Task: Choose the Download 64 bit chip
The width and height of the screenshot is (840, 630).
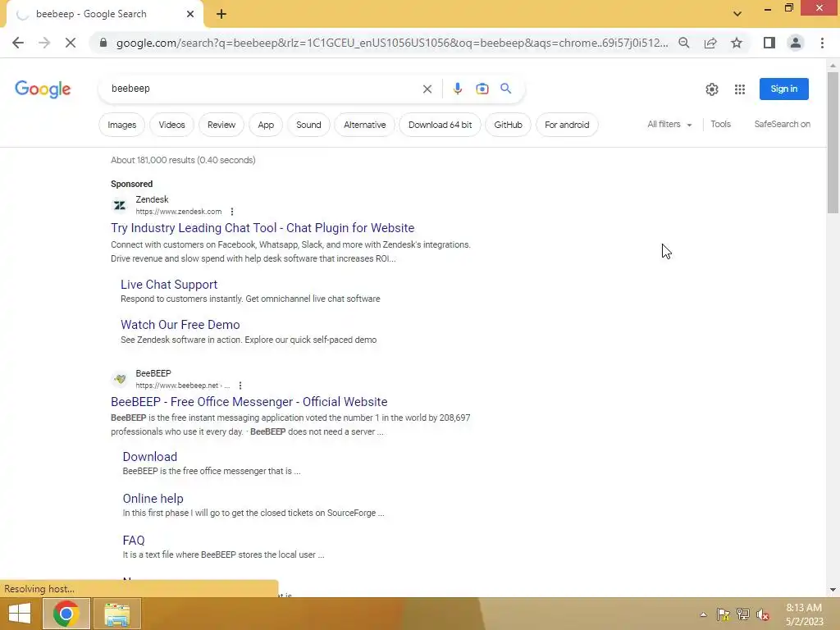Action: (x=440, y=125)
